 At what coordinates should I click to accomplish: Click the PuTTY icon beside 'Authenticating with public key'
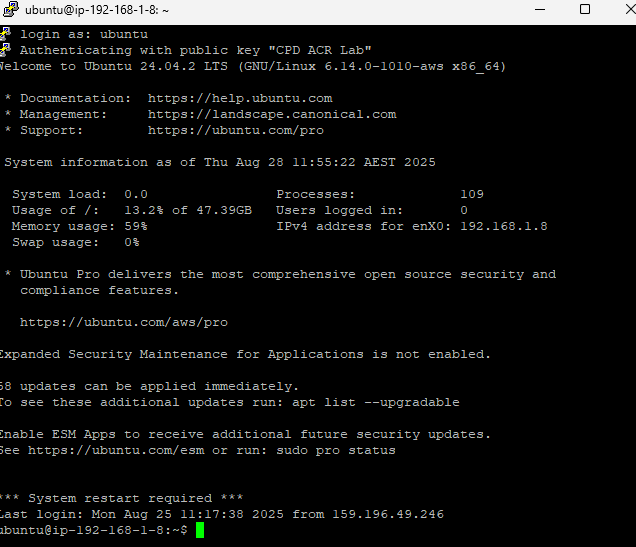click(x=5, y=50)
